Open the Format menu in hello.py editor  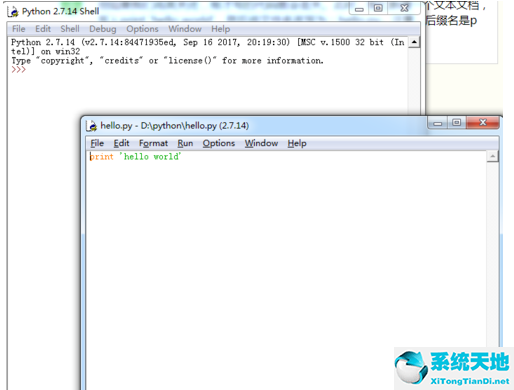click(x=153, y=143)
